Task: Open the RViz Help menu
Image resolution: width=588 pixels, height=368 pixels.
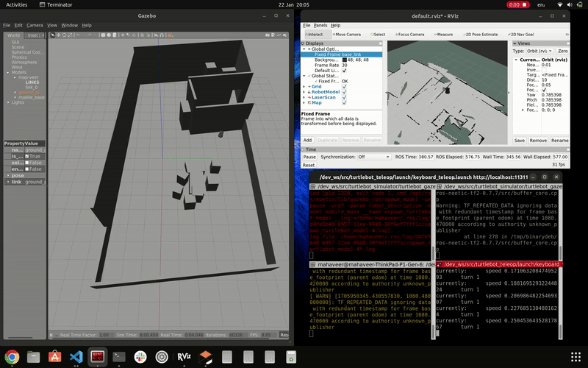Action: click(336, 25)
